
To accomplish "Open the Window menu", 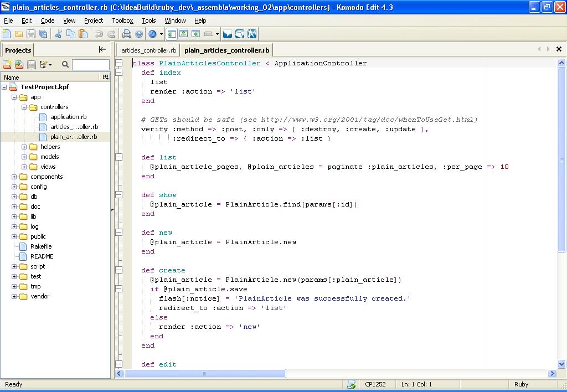I will (175, 20).
